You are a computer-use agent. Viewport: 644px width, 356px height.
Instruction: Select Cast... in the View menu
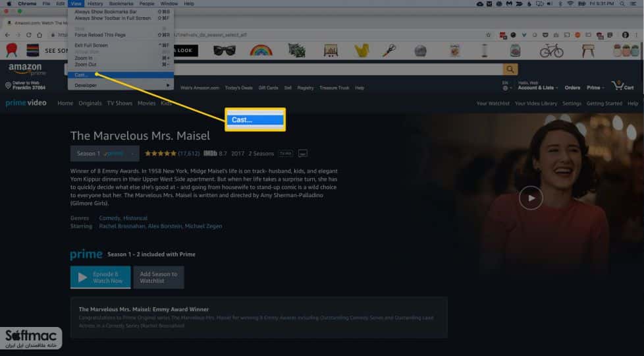(x=121, y=74)
